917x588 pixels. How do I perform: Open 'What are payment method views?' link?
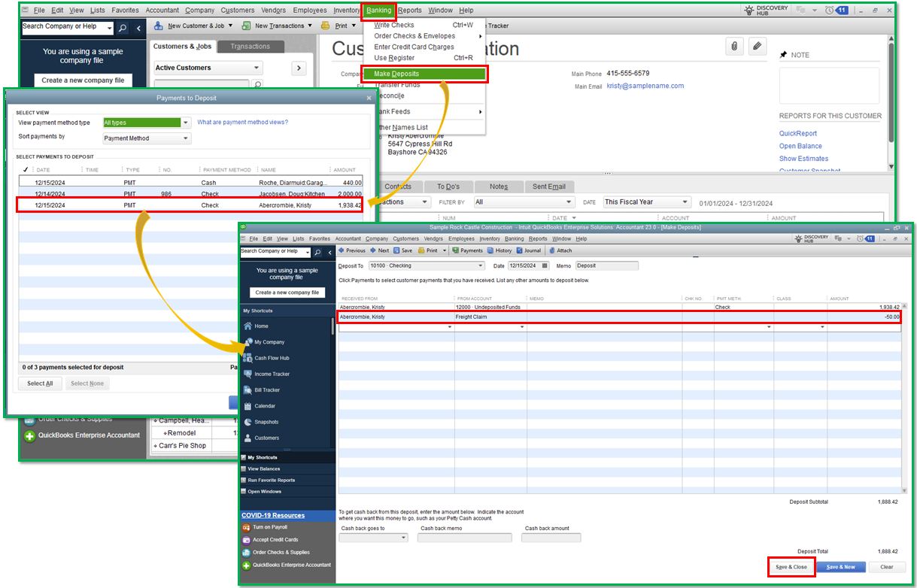[242, 123]
